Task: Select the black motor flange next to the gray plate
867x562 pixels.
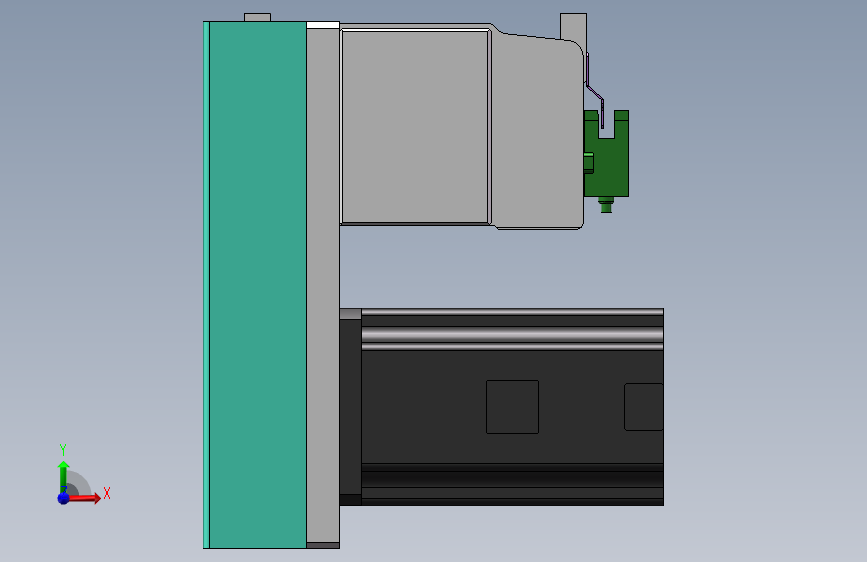Action: coord(351,407)
